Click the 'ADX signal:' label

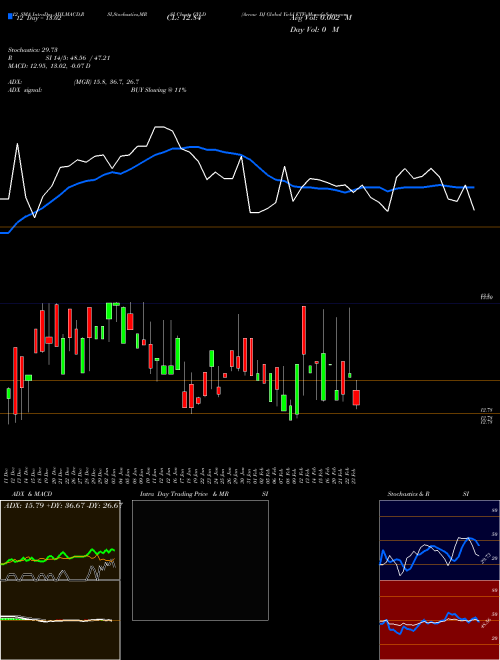24,90
